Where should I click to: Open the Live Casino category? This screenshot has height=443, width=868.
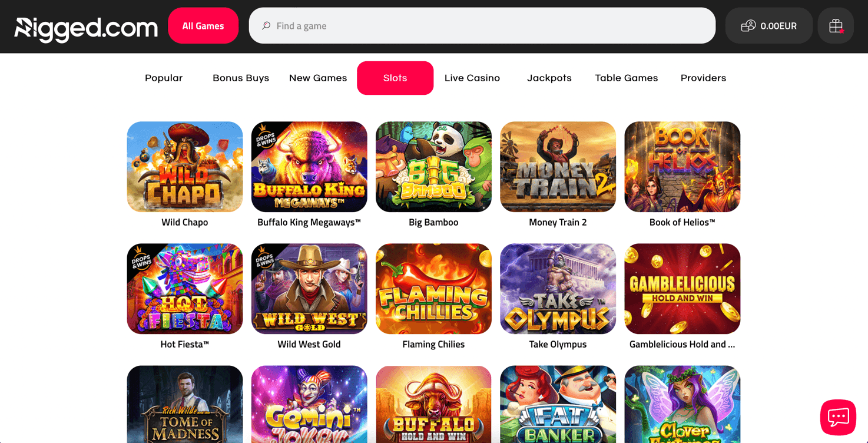coord(472,78)
